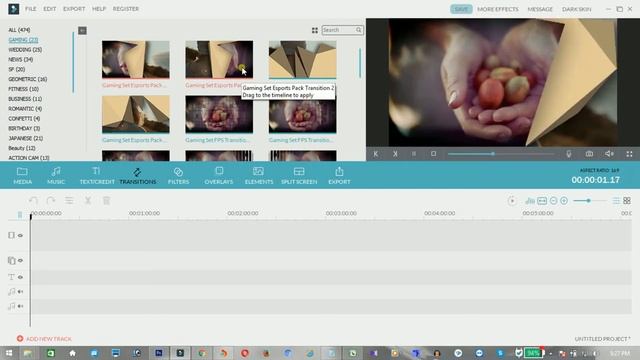Switch to the TRANSITIONS tab
640x360 pixels.
click(x=138, y=176)
